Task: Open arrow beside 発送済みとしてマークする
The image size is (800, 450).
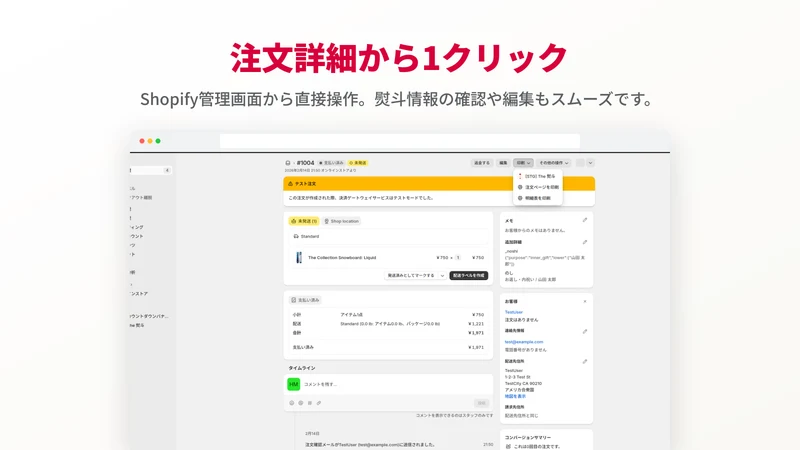Action: [x=442, y=276]
